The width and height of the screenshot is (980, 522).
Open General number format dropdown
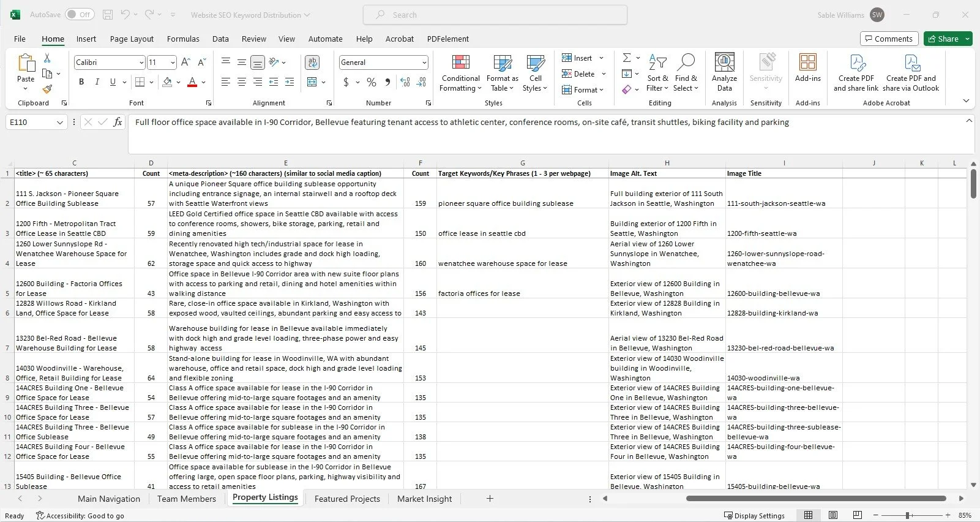pos(424,62)
